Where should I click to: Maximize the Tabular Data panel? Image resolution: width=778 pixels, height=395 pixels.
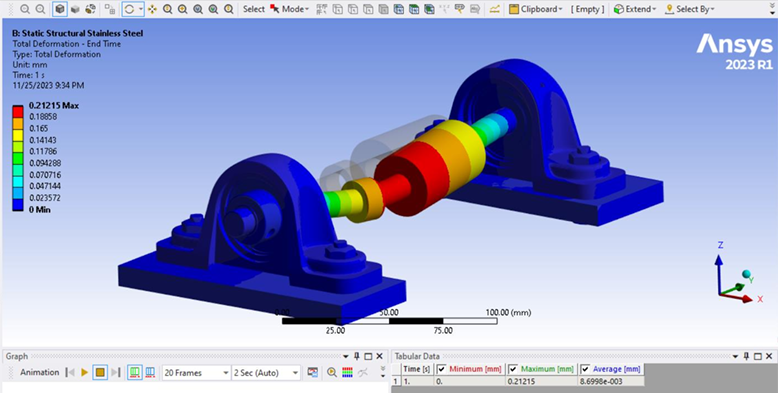pos(758,356)
